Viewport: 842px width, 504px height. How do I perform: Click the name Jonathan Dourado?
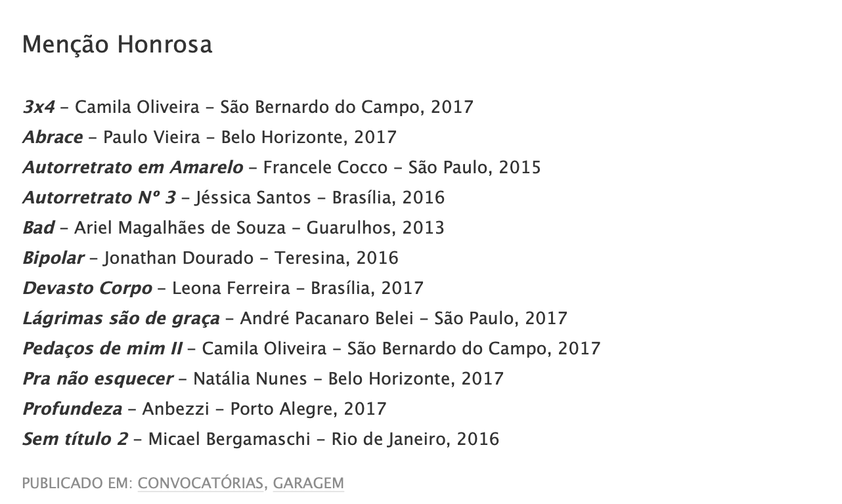(178, 258)
